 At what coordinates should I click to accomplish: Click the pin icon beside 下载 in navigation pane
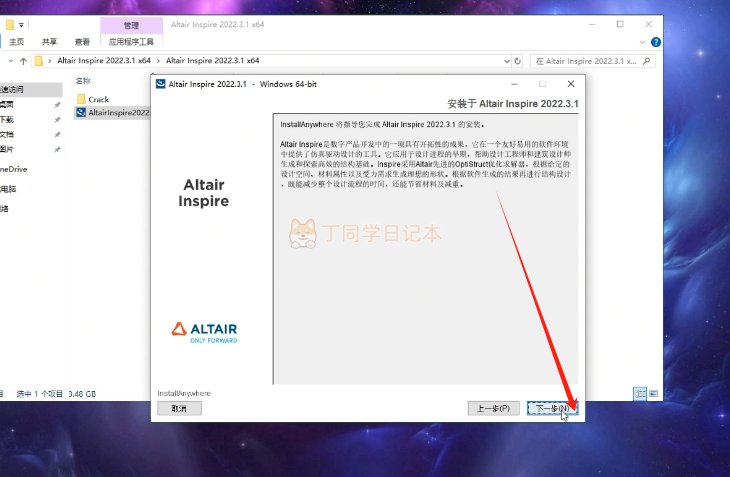(x=57, y=120)
